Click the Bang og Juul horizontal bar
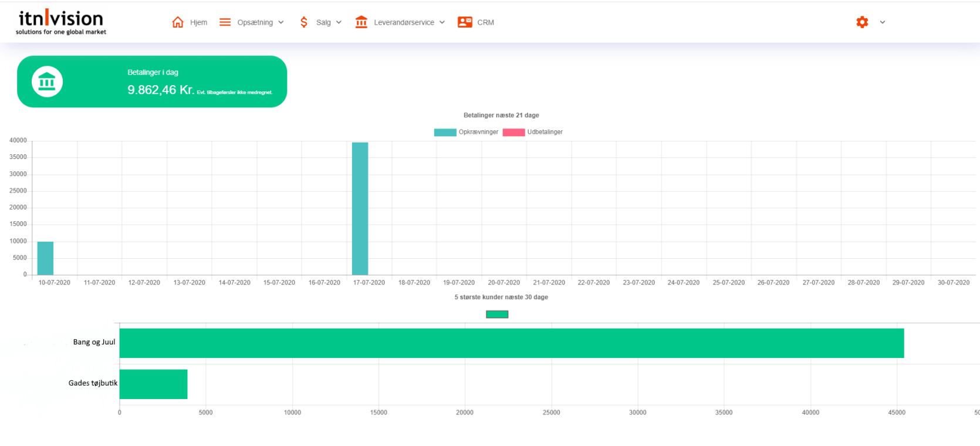 coord(511,343)
